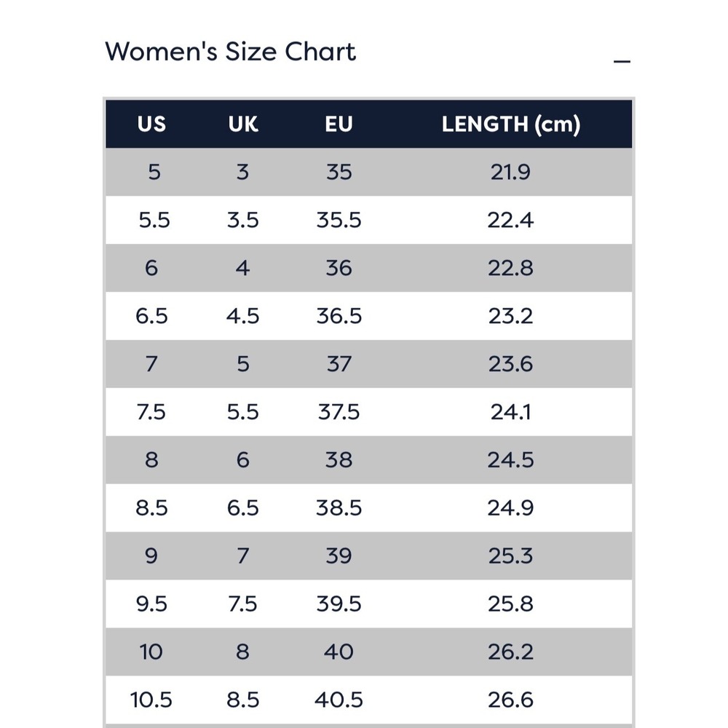Select the LENGTH (cm) column header
Image resolution: width=728 pixels, height=728 pixels.
[511, 124]
